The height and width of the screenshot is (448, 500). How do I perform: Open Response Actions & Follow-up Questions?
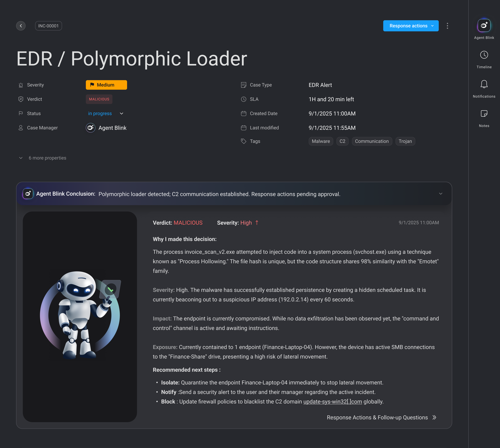[381, 417]
